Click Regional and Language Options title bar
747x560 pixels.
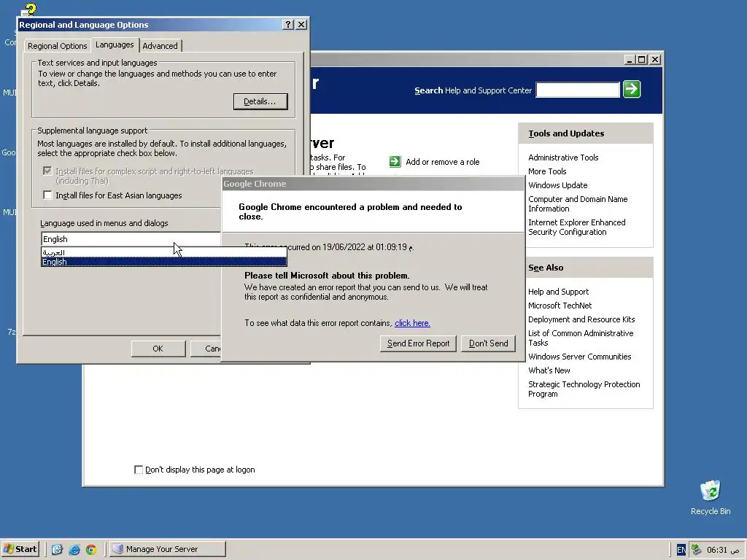pyautogui.click(x=150, y=25)
